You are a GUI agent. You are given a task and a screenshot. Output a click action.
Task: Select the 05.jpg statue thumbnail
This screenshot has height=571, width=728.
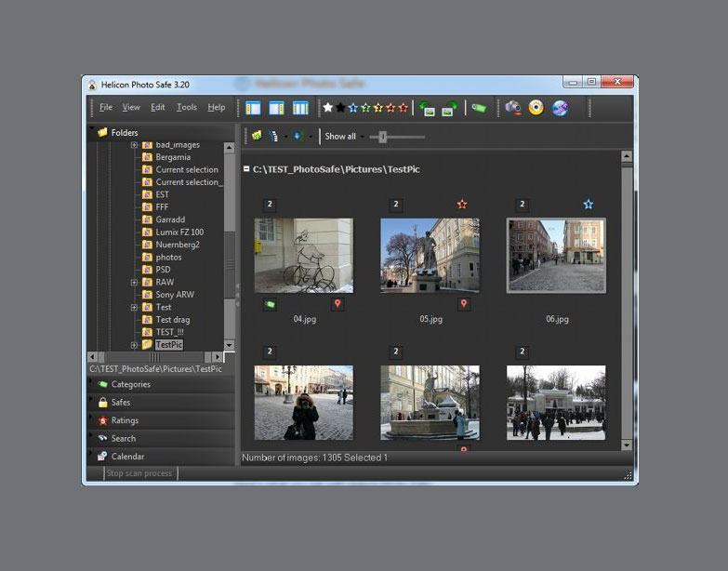coord(430,256)
